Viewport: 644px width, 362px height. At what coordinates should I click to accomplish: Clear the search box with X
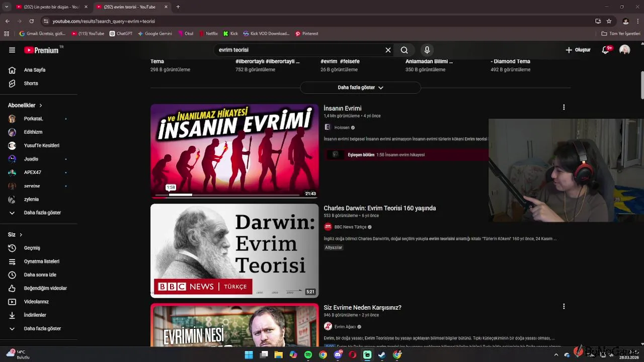[x=388, y=50]
